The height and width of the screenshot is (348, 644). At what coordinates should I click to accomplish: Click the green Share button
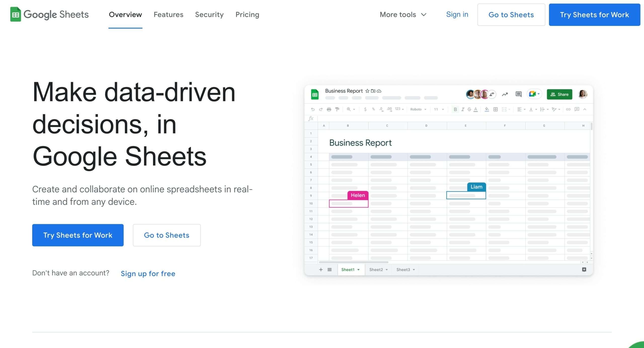559,94
